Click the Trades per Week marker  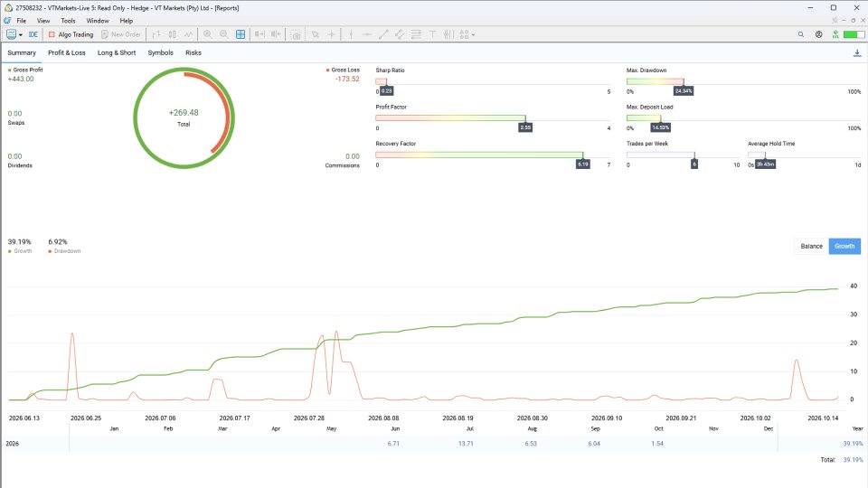point(694,164)
